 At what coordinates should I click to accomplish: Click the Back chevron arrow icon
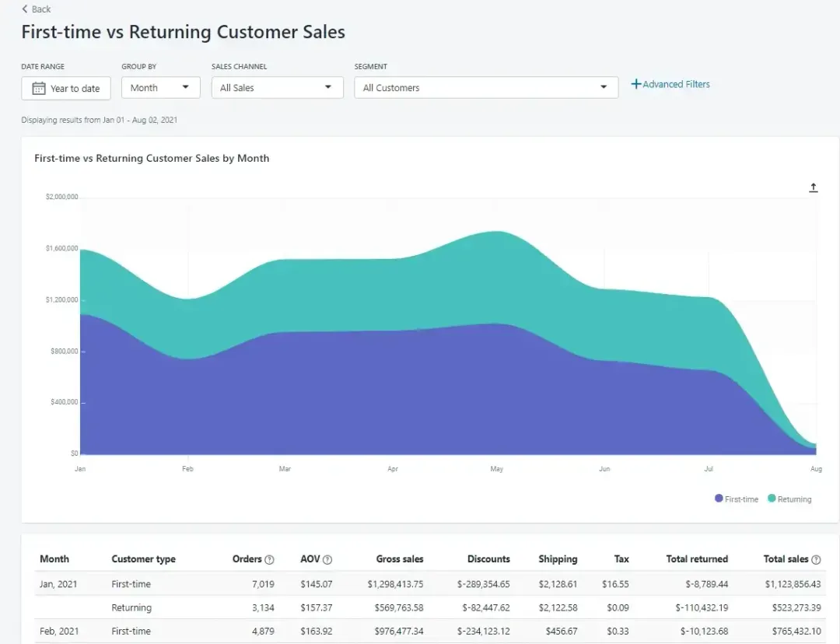(x=25, y=9)
